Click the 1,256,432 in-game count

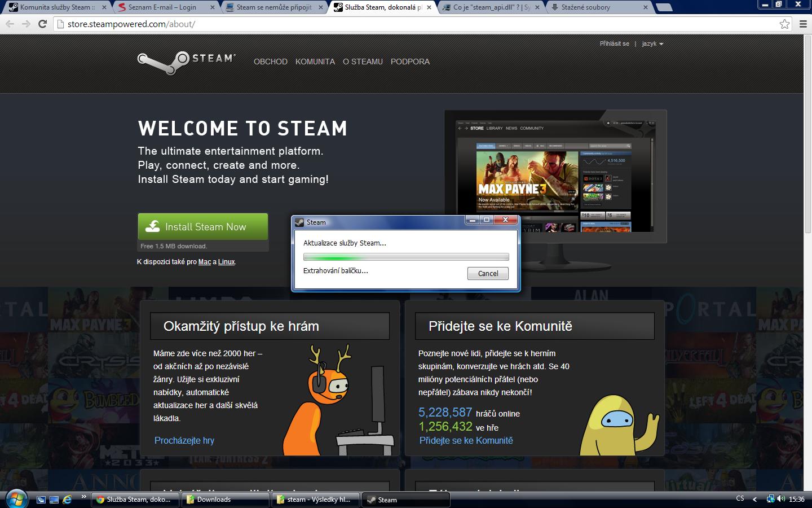[445, 427]
